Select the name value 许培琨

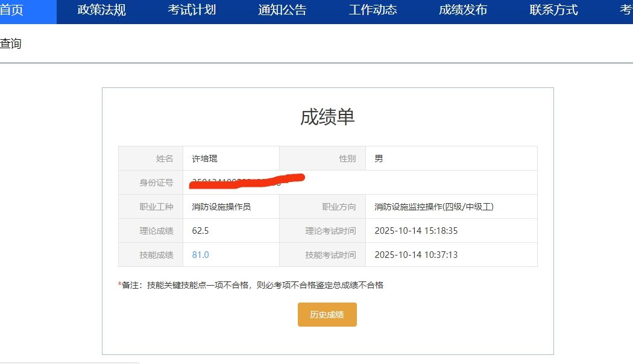[205, 158]
